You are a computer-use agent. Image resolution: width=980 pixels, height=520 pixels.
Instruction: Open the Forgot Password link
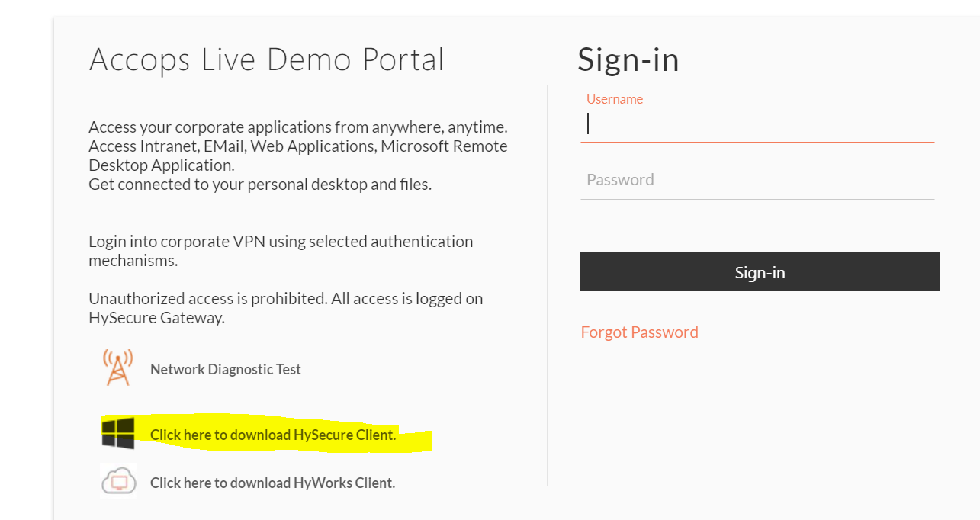(639, 332)
